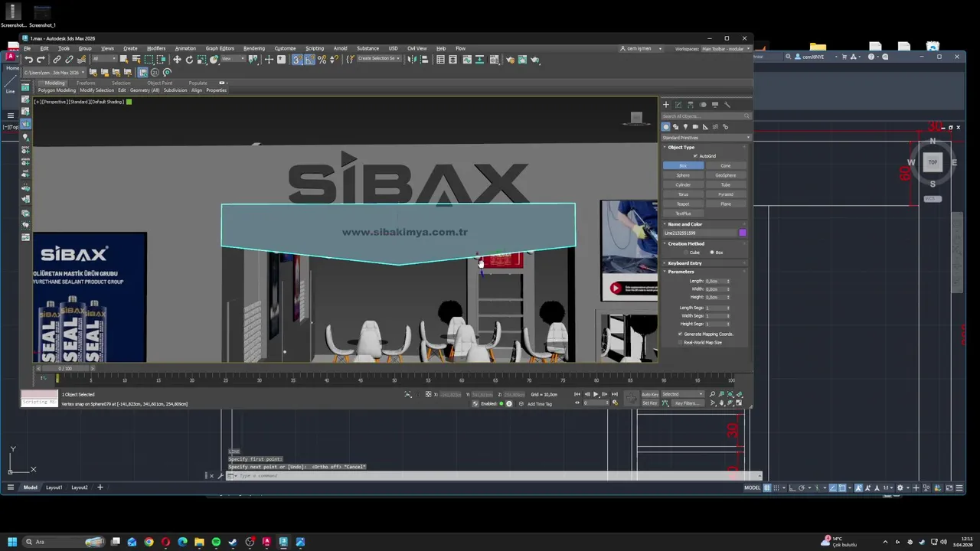Switch to the Object Paint ribbon tab

(159, 83)
